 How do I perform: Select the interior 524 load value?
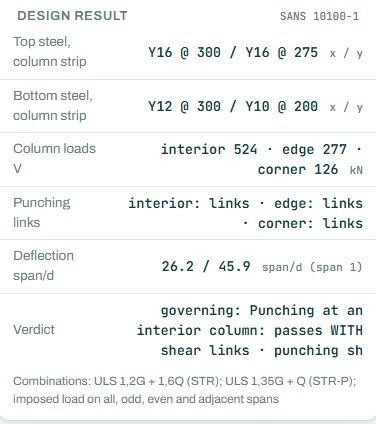point(209,149)
